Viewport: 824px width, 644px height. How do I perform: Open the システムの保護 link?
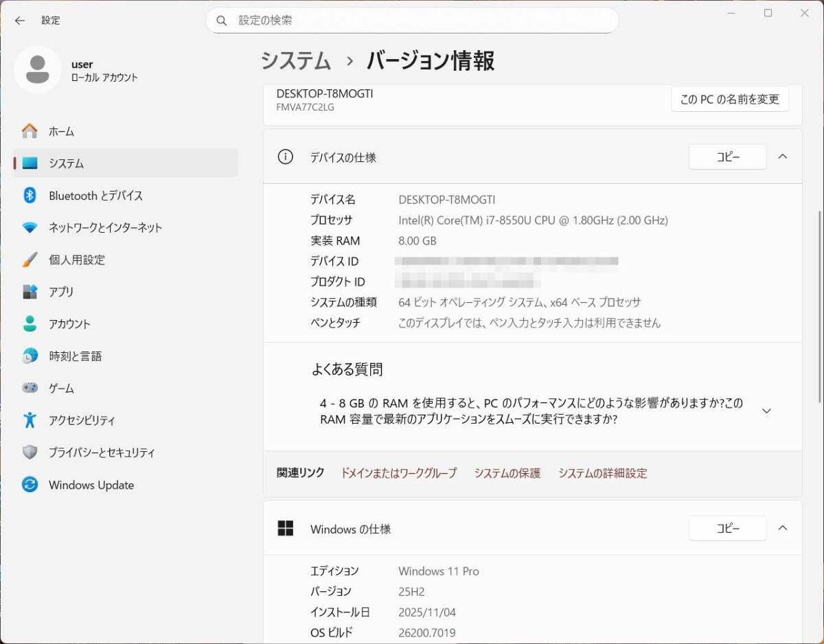[507, 473]
